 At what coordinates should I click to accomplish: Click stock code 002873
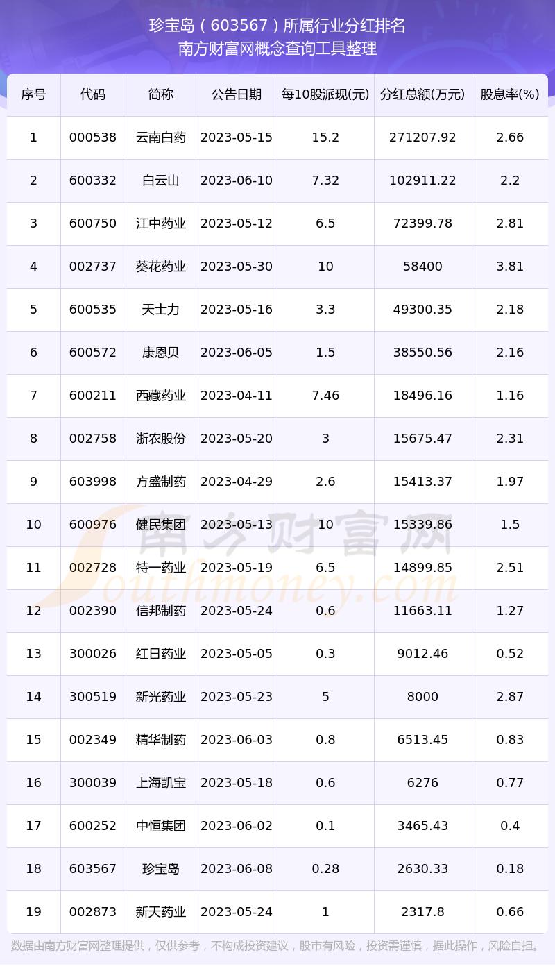93,912
